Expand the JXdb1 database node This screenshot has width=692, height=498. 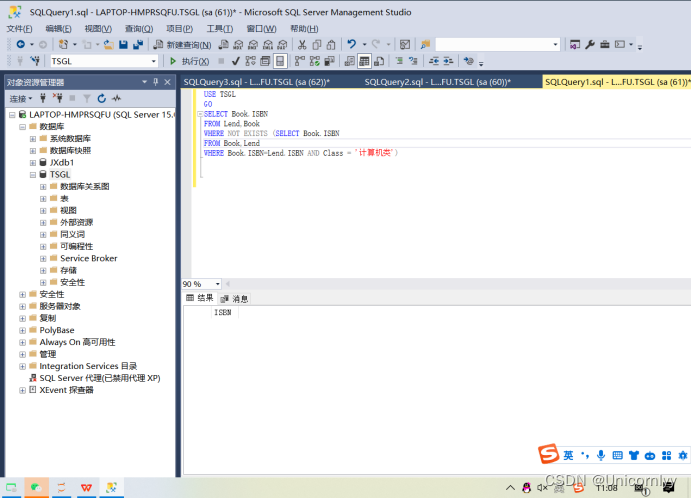click(33, 162)
